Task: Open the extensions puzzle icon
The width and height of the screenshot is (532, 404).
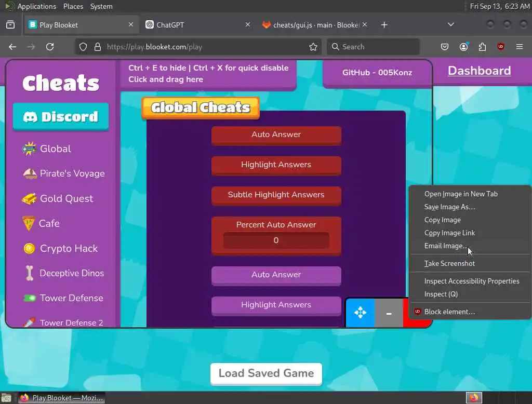Action: (482, 47)
